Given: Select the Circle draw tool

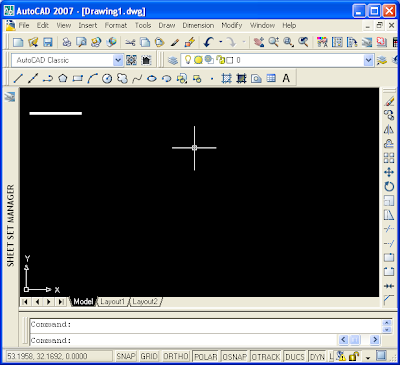Looking at the screenshot, I should point(107,79).
